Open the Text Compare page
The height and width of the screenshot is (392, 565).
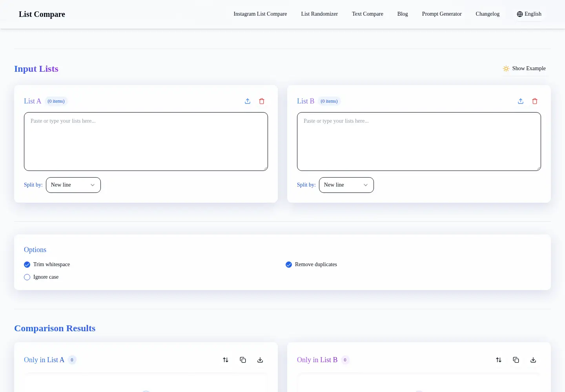[368, 14]
